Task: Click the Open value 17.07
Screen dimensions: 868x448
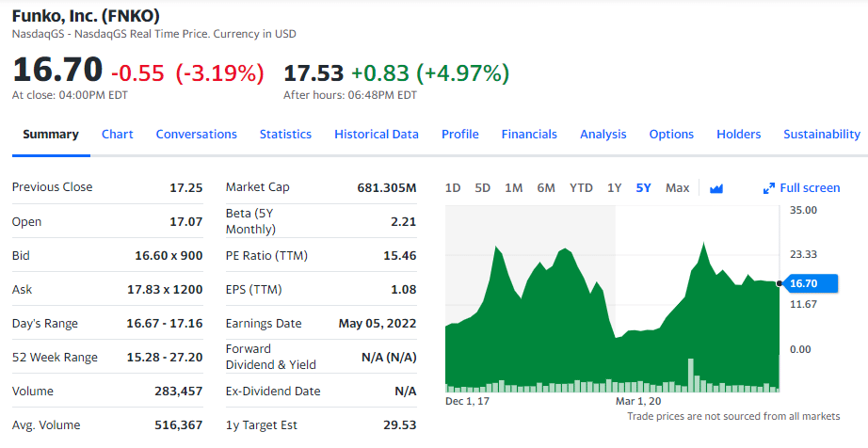Action: (x=186, y=222)
